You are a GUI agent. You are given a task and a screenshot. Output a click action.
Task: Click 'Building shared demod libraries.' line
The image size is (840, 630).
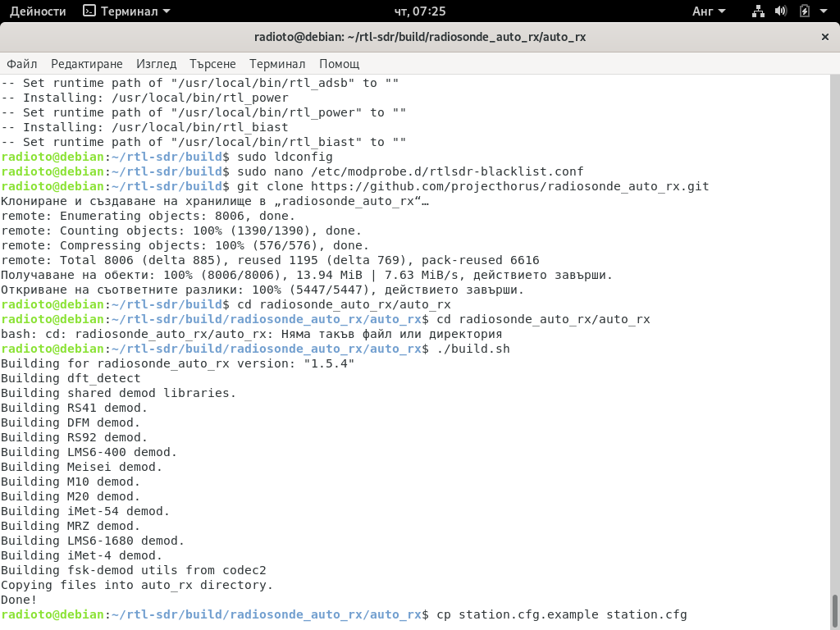[118, 393]
